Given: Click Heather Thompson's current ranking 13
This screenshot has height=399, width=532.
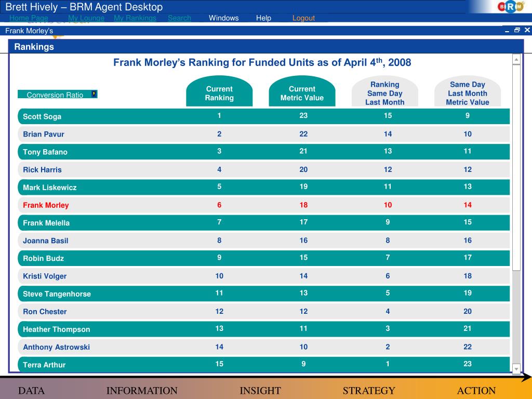Looking at the screenshot, I should 219,328.
